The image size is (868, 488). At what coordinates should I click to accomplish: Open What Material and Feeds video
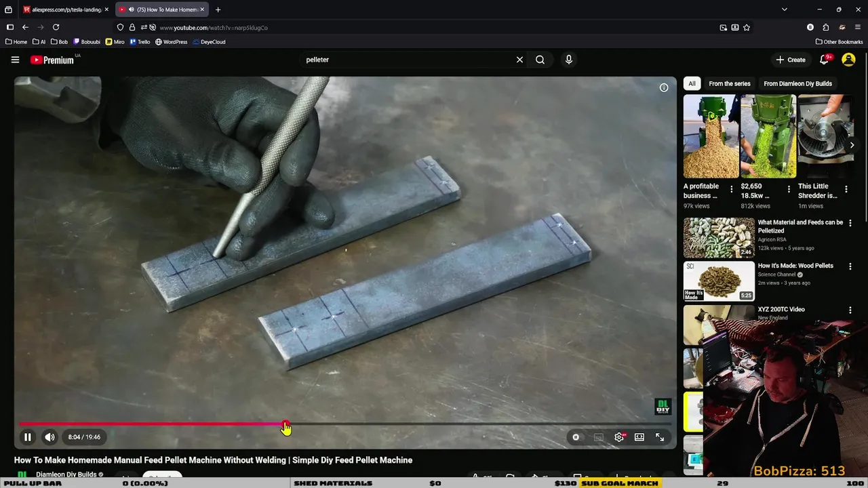pos(800,226)
